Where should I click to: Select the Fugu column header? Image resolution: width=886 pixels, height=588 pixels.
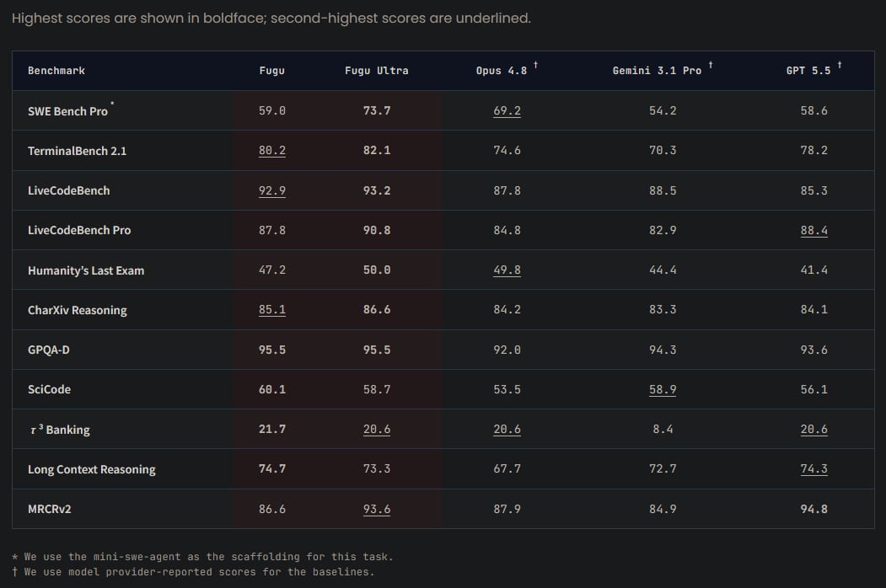click(271, 71)
